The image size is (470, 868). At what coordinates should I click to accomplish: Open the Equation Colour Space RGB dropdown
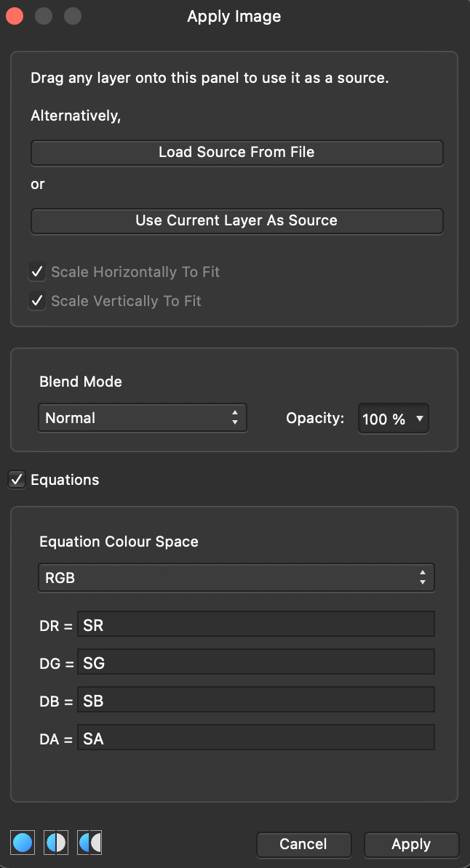(x=236, y=579)
